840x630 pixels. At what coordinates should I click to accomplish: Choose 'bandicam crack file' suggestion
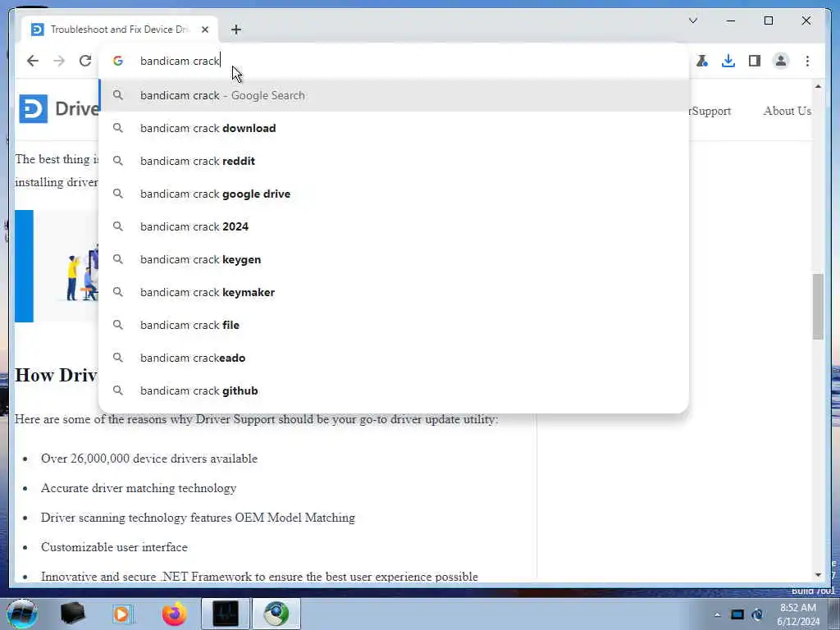pos(394,325)
